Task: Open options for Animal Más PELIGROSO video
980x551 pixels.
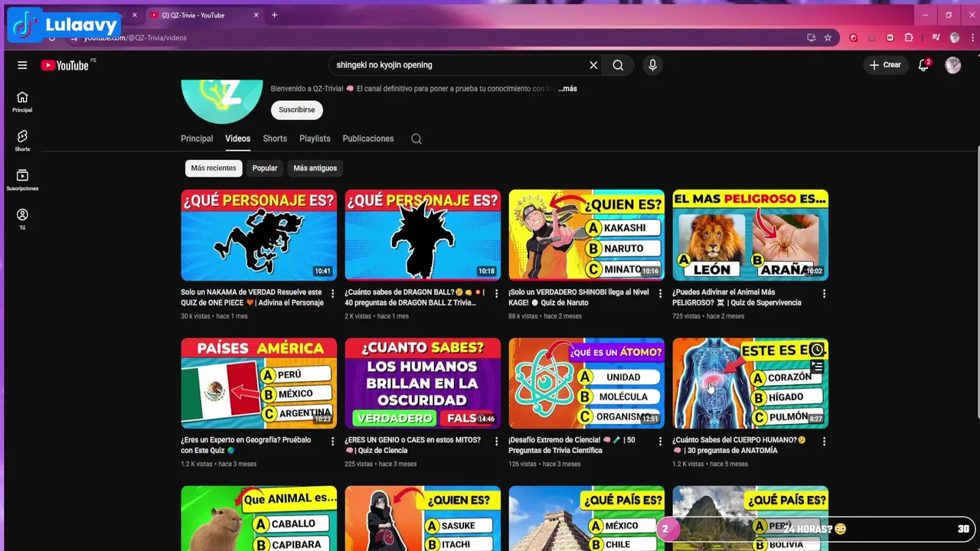Action: [x=824, y=293]
